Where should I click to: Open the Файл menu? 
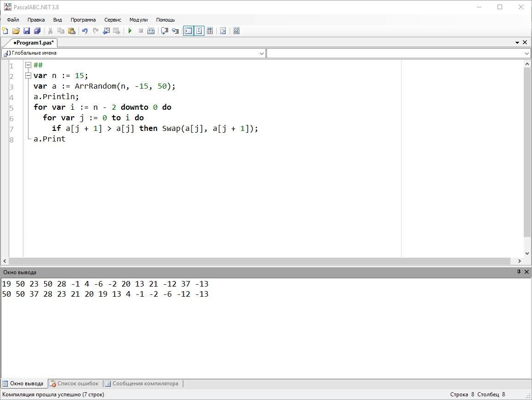click(13, 20)
